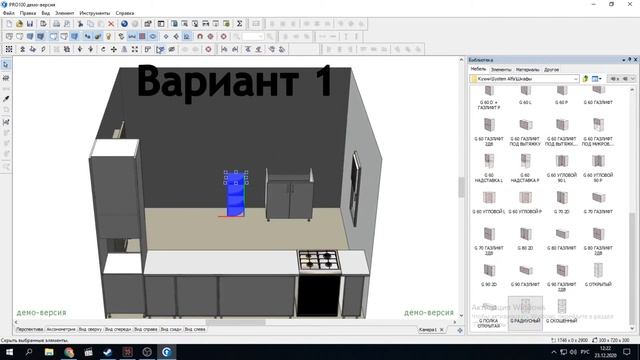Click the room properties icon beside the globe

148,24
